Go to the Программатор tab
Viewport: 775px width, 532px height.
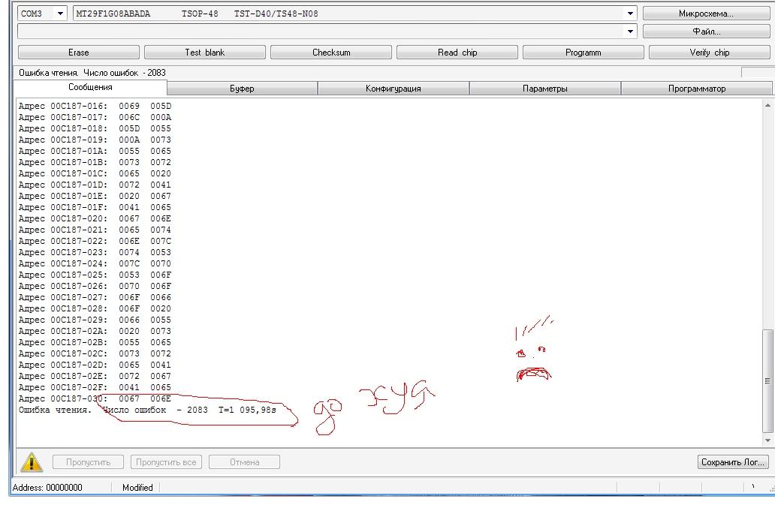[697, 89]
